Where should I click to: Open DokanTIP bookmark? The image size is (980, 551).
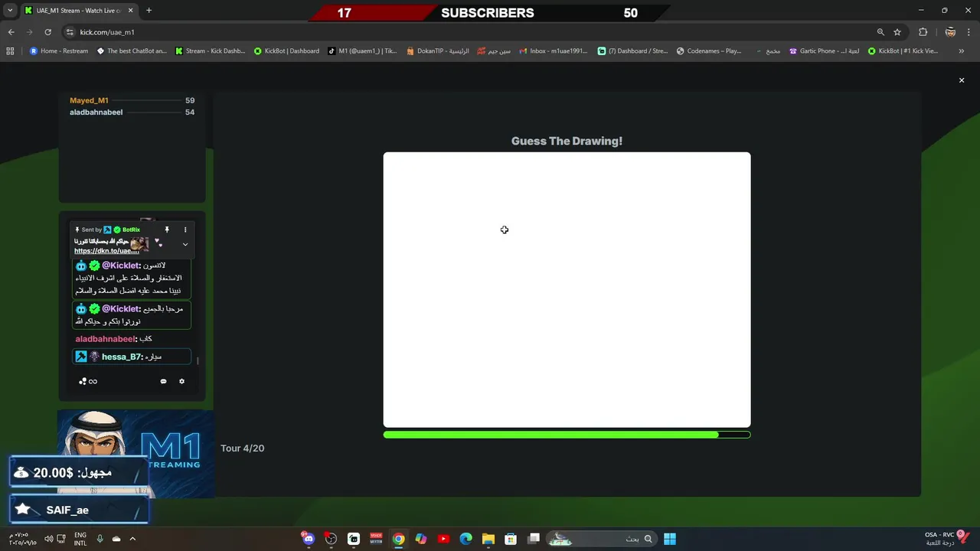pyautogui.click(x=438, y=51)
